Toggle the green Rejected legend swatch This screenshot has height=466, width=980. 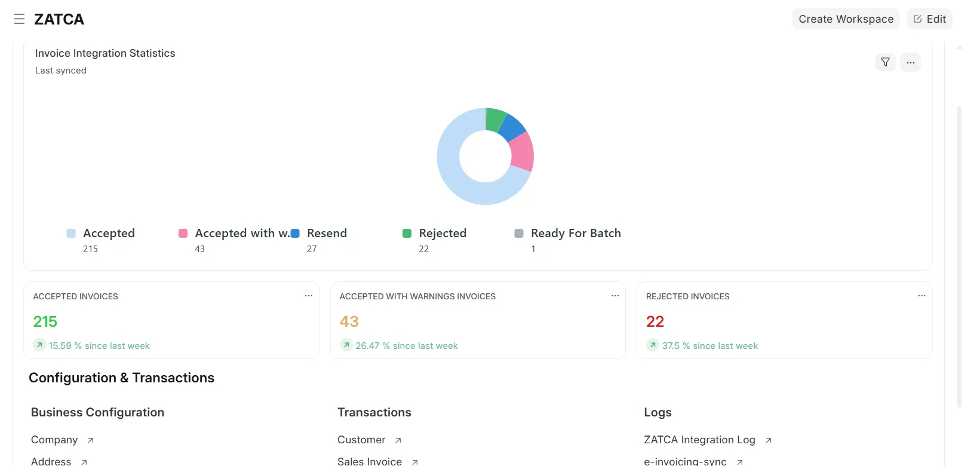coord(407,233)
